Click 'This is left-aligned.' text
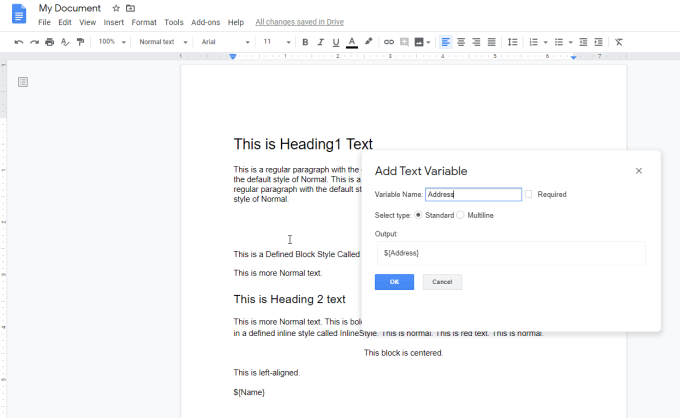The height and width of the screenshot is (418, 680). pyautogui.click(x=267, y=372)
